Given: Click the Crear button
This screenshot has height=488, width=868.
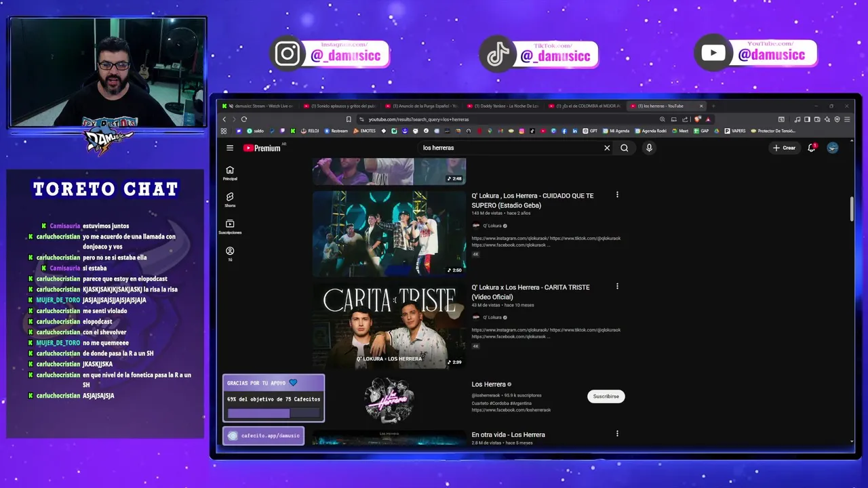Looking at the screenshot, I should [x=784, y=148].
